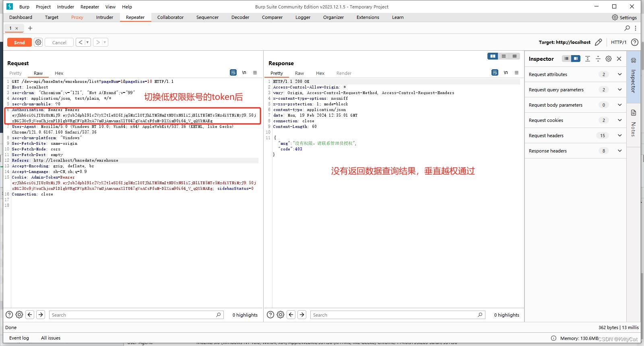The image size is (644, 346).
Task: Jump to next request search match
Action: (41, 315)
